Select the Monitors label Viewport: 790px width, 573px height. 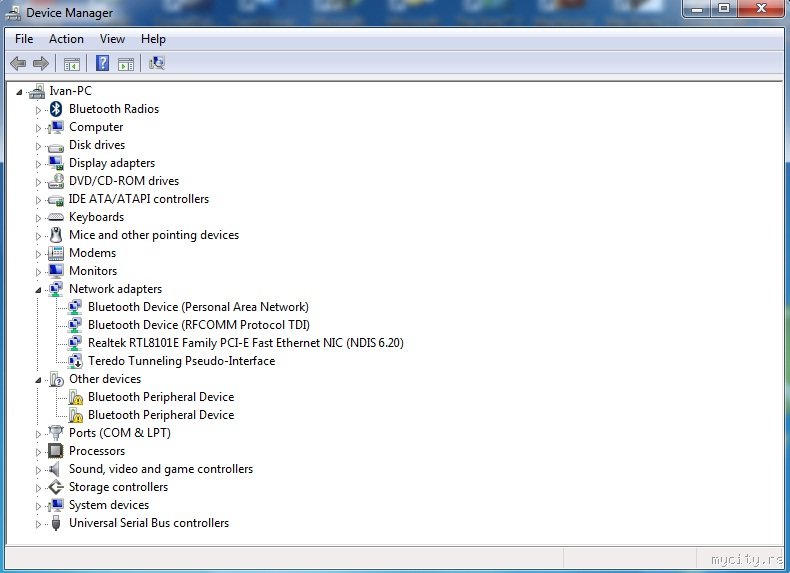[x=93, y=271]
